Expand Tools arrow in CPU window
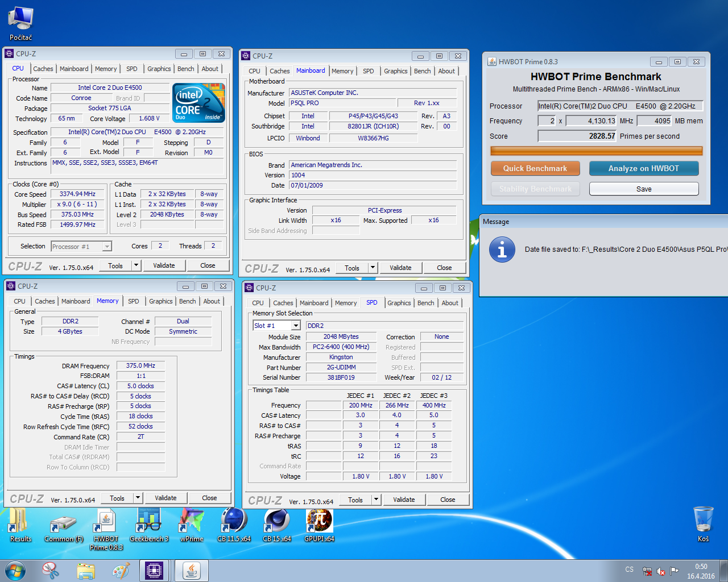Image resolution: width=728 pixels, height=582 pixels. [136, 265]
